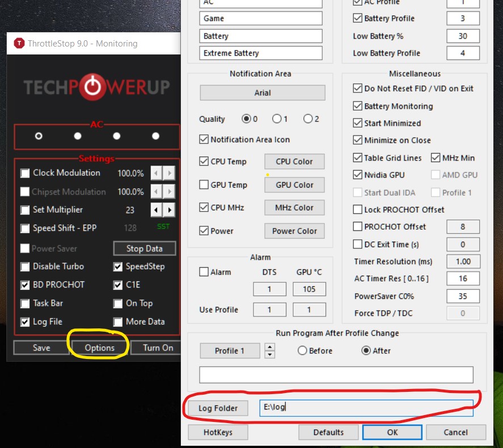
Task: Pick the CPU Color button
Action: point(294,162)
